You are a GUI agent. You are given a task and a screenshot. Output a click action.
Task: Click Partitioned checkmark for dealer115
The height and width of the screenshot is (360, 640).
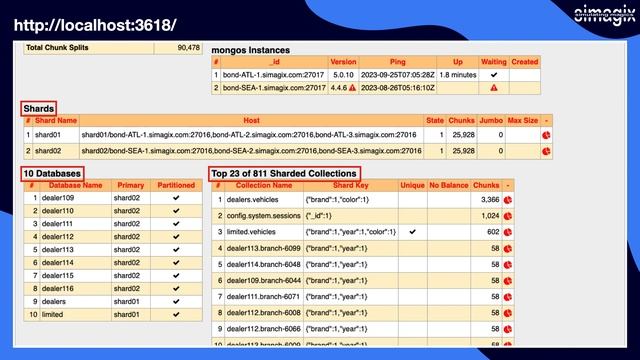176,276
